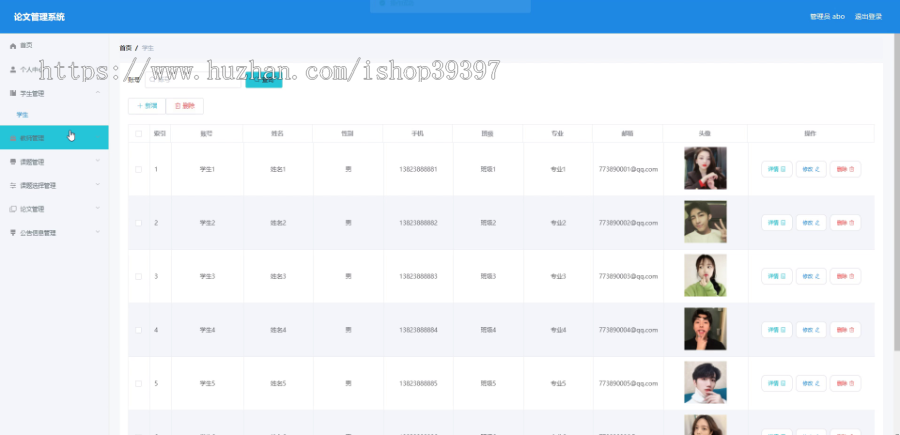Click the 退出登录 logout link

tap(868, 17)
